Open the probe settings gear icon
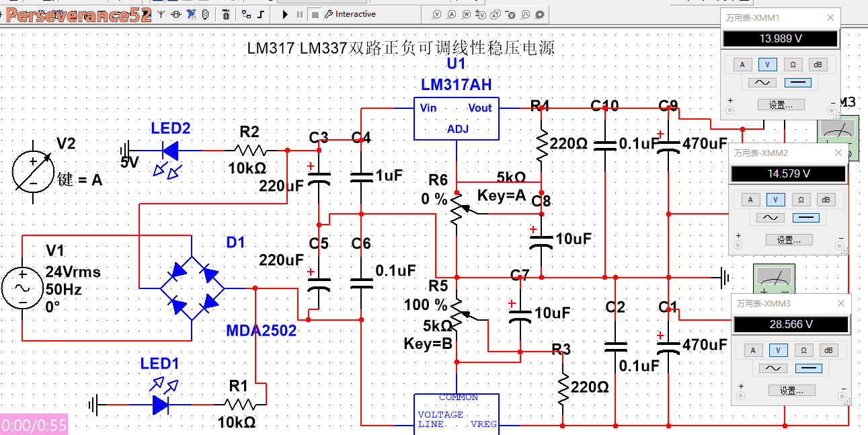The width and height of the screenshot is (868, 435). (540, 14)
